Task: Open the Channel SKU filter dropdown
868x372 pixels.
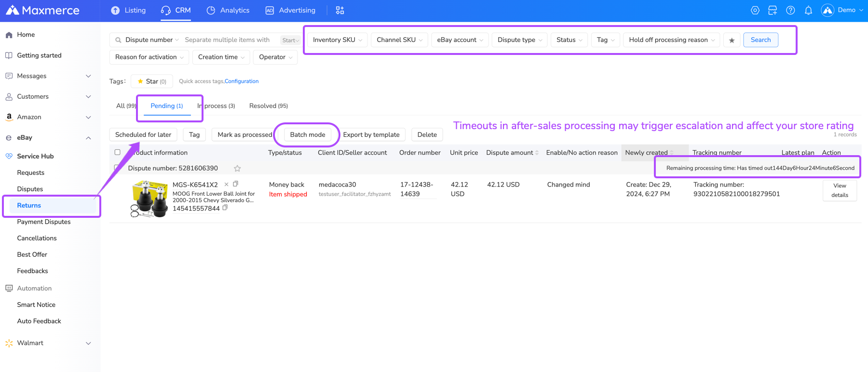Action: click(399, 40)
